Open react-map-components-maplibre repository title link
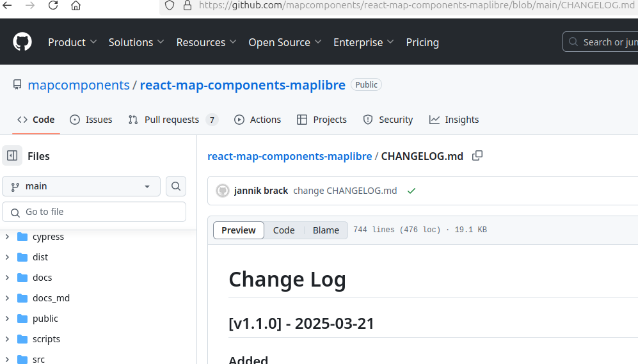Viewport: 638px width, 364px height. pyautogui.click(x=243, y=85)
